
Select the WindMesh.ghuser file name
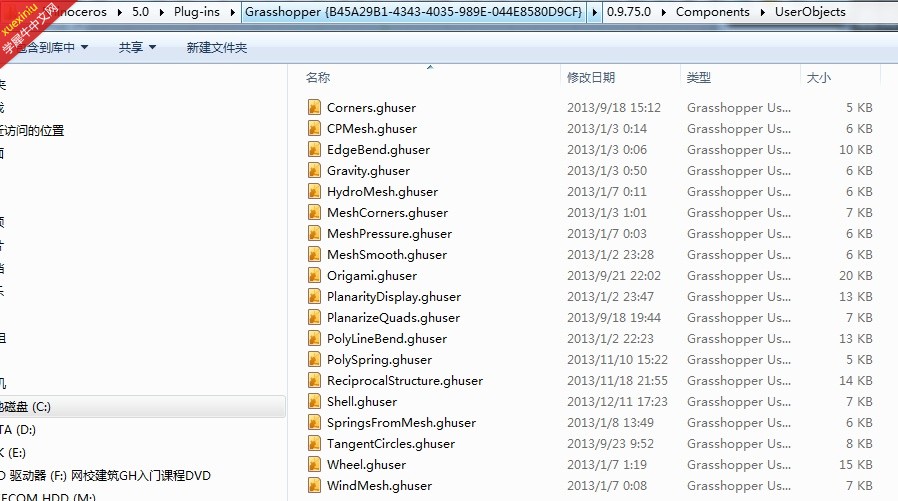(x=379, y=486)
